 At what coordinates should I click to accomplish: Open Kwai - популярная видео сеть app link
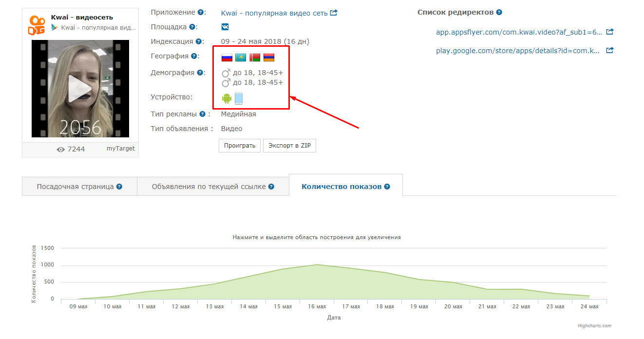(x=275, y=13)
